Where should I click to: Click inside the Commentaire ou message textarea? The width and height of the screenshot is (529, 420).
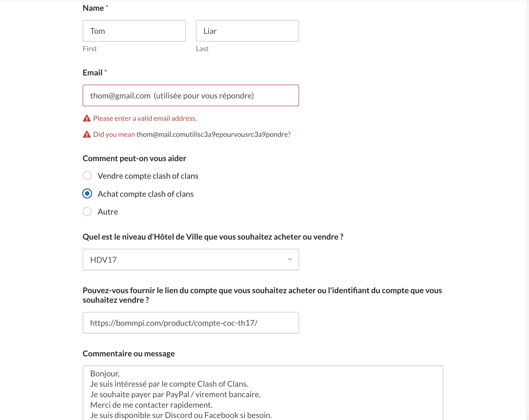[x=263, y=393]
